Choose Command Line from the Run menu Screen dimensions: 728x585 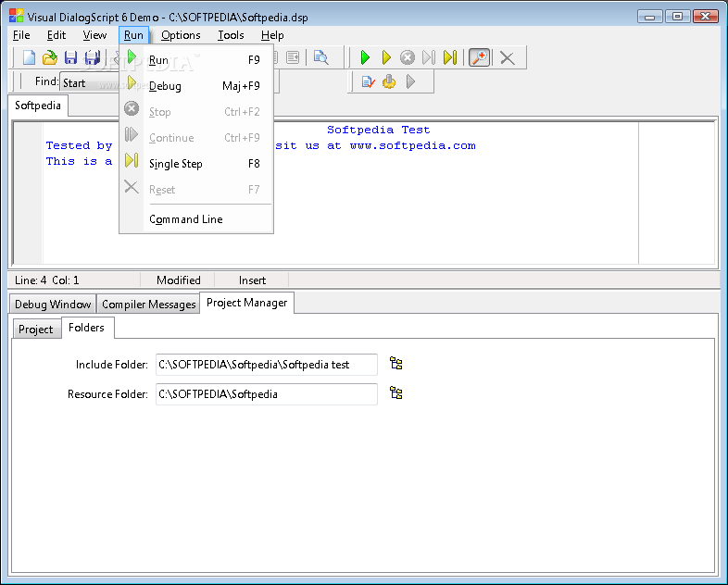tap(196, 219)
